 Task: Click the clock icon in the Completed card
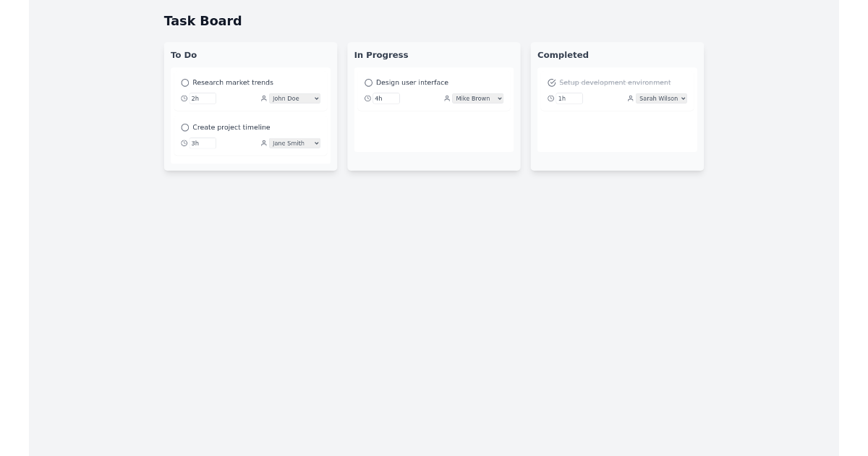click(550, 98)
